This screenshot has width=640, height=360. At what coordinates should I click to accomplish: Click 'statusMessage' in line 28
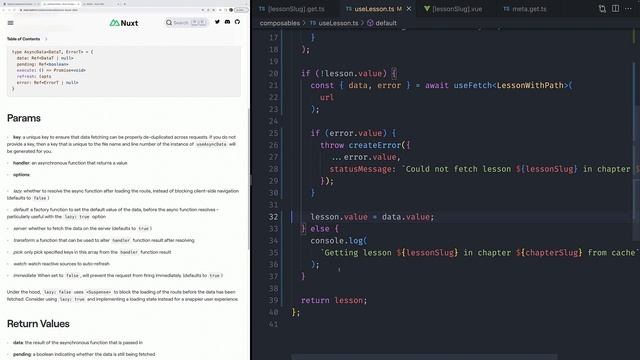click(360, 169)
